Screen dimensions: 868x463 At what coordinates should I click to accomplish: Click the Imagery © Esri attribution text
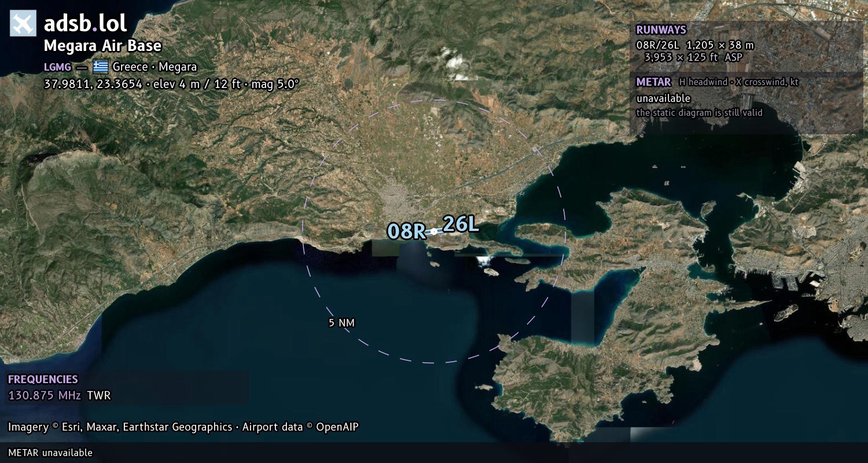[183, 427]
